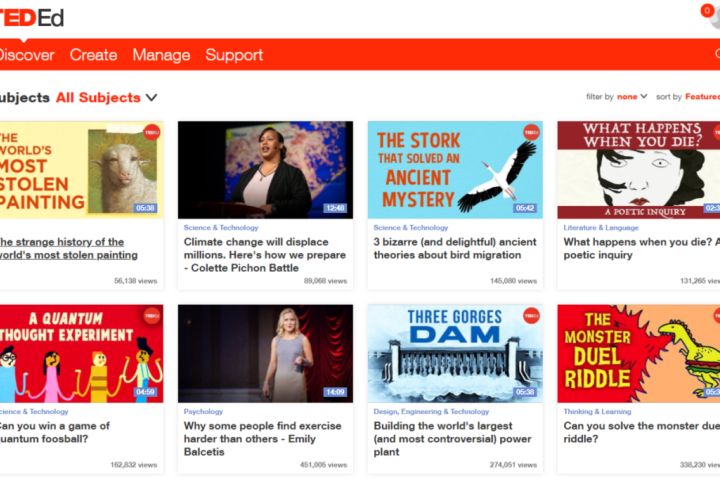Open the filter by none dropdown
720x480 pixels.
632,97
